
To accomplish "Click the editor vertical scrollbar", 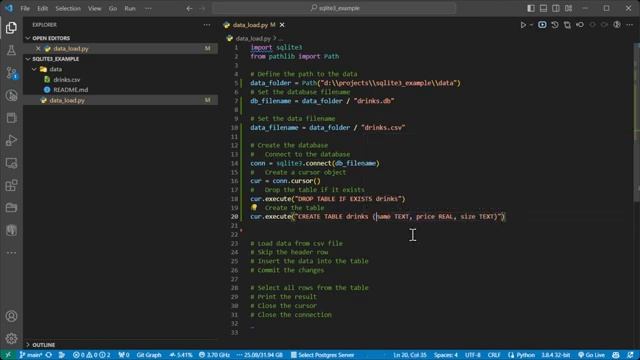I will [x=637, y=122].
